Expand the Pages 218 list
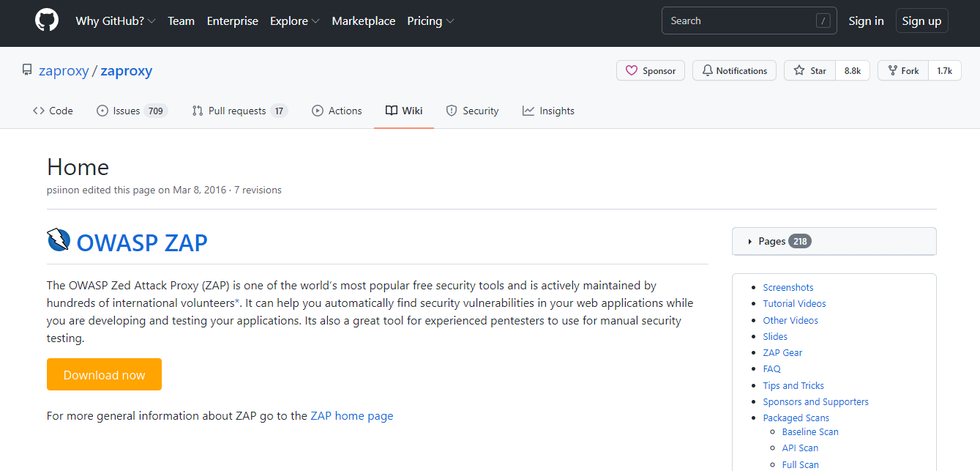The width and height of the screenshot is (980, 471). 834,241
